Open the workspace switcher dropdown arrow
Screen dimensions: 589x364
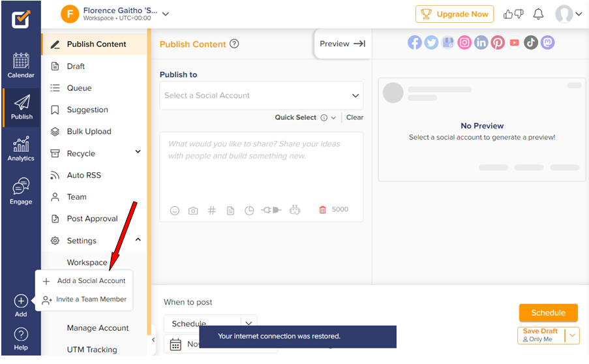(165, 14)
